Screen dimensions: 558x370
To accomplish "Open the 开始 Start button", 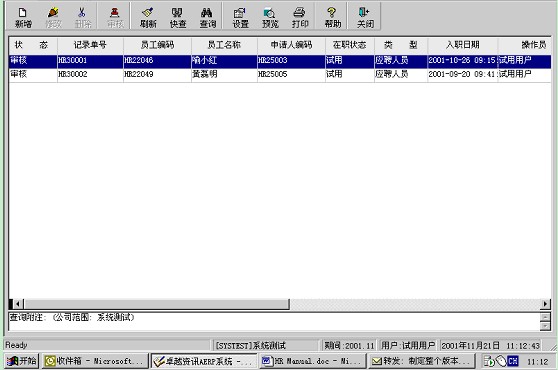I will pyautogui.click(x=22, y=361).
